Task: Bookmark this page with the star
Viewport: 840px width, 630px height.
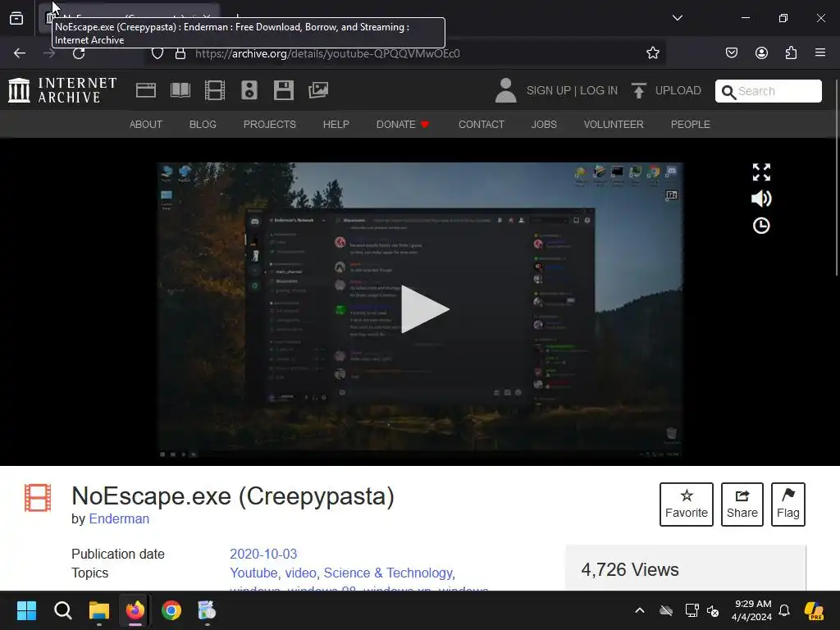Action: click(x=652, y=52)
